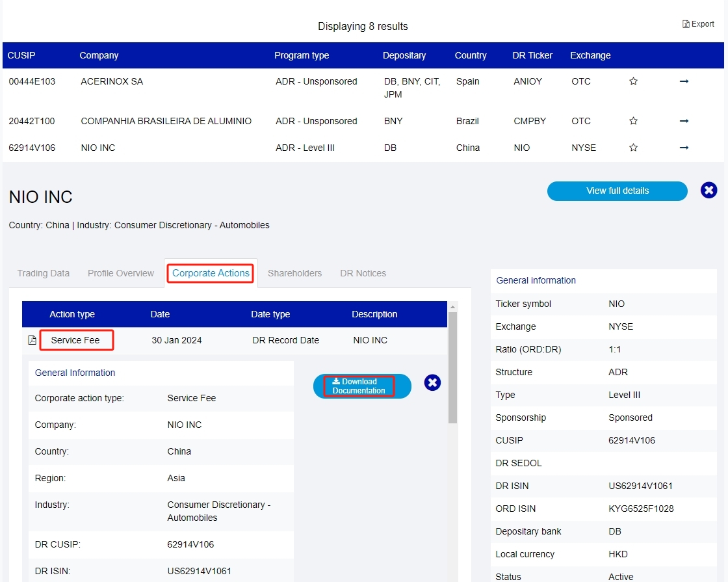Select the Shareholders tab
The image size is (728, 582).
(294, 273)
